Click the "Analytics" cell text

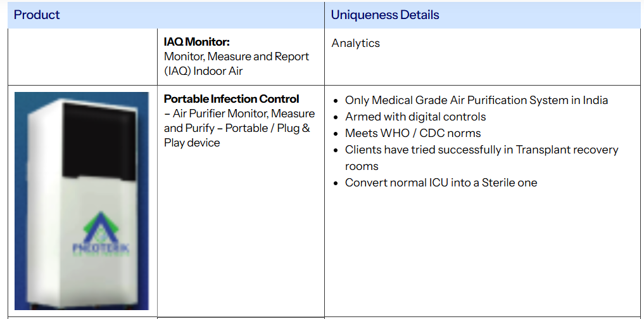[356, 43]
